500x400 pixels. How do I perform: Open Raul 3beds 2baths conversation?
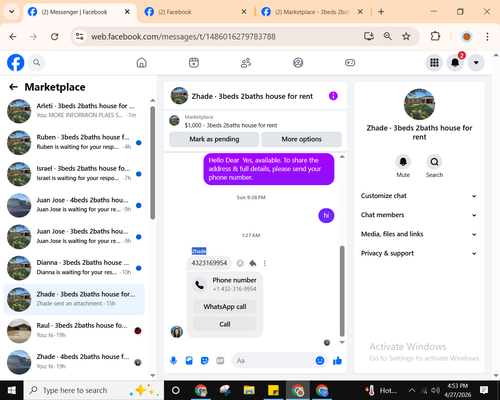click(x=74, y=330)
